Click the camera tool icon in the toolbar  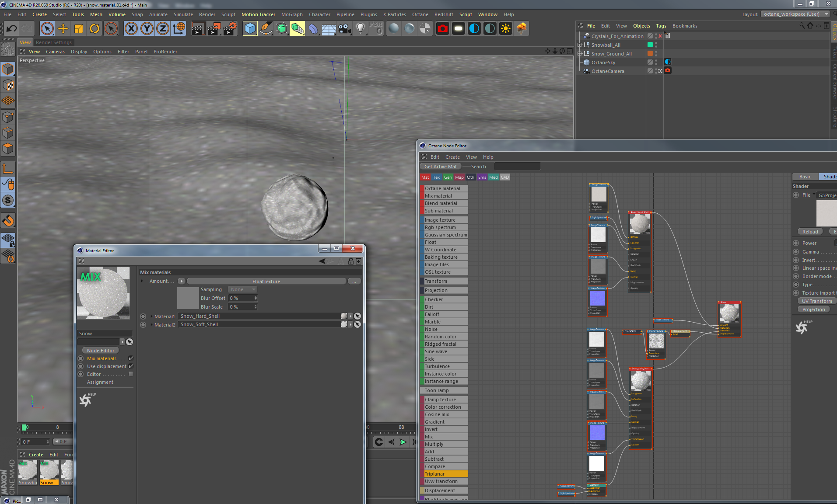tap(344, 28)
